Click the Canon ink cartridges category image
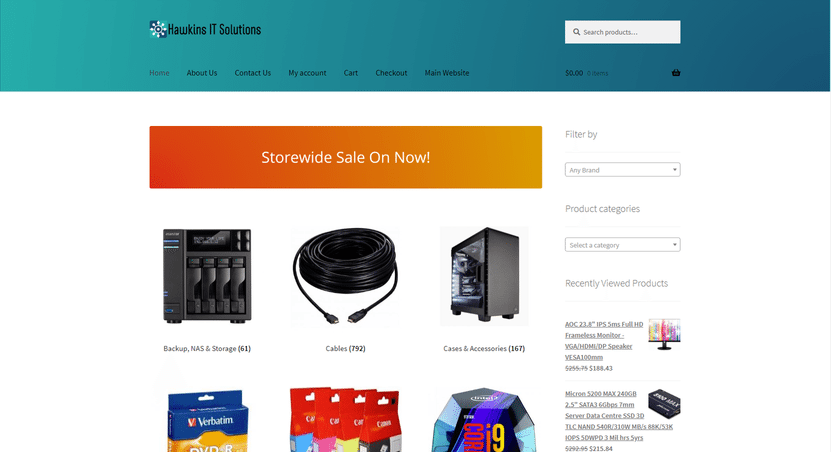831x452 pixels. (x=346, y=420)
